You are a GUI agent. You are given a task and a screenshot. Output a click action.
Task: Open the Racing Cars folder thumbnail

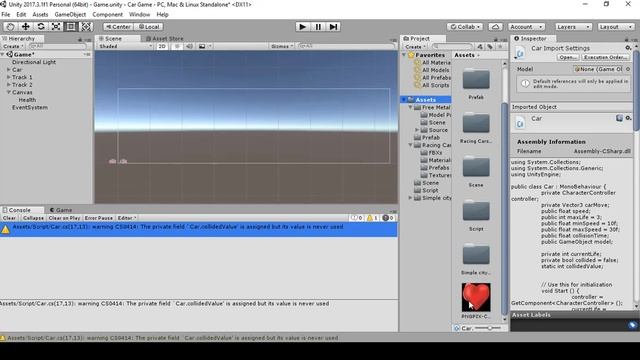(x=476, y=123)
